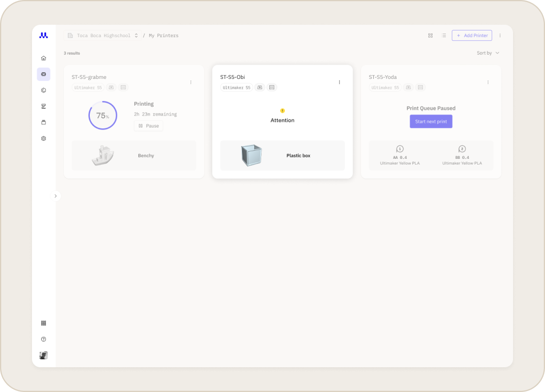The height and width of the screenshot is (392, 545).
Task: Click the 2h 23m remaining text
Action: pyautogui.click(x=155, y=115)
